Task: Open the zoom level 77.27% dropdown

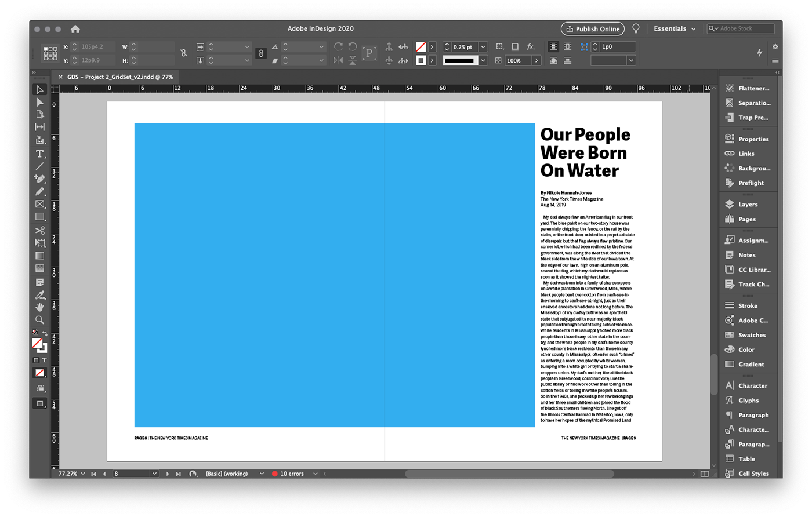Action: click(83, 474)
